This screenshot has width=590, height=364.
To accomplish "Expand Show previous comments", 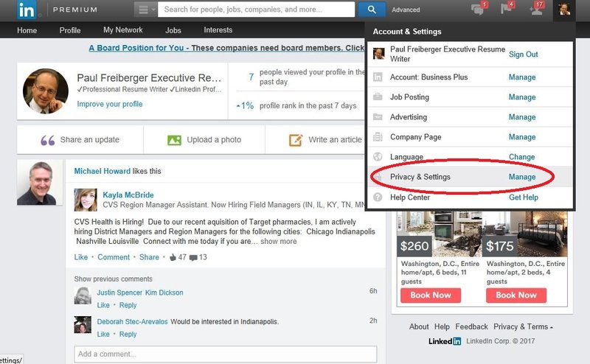I will pyautogui.click(x=114, y=279).
